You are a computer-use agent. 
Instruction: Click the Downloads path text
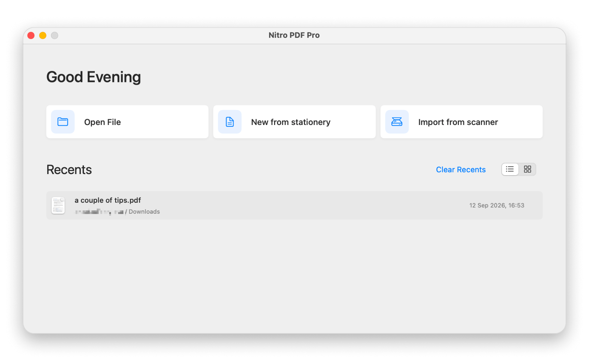(144, 212)
